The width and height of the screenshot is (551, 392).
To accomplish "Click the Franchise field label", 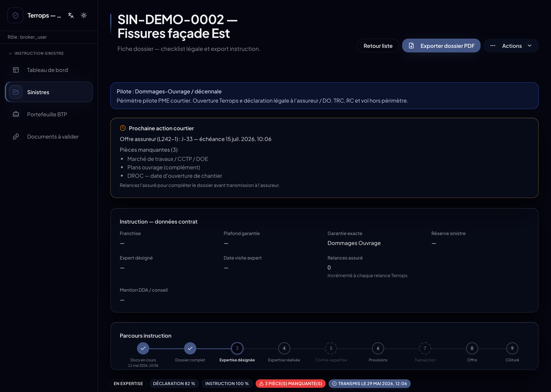I will click(x=130, y=233).
